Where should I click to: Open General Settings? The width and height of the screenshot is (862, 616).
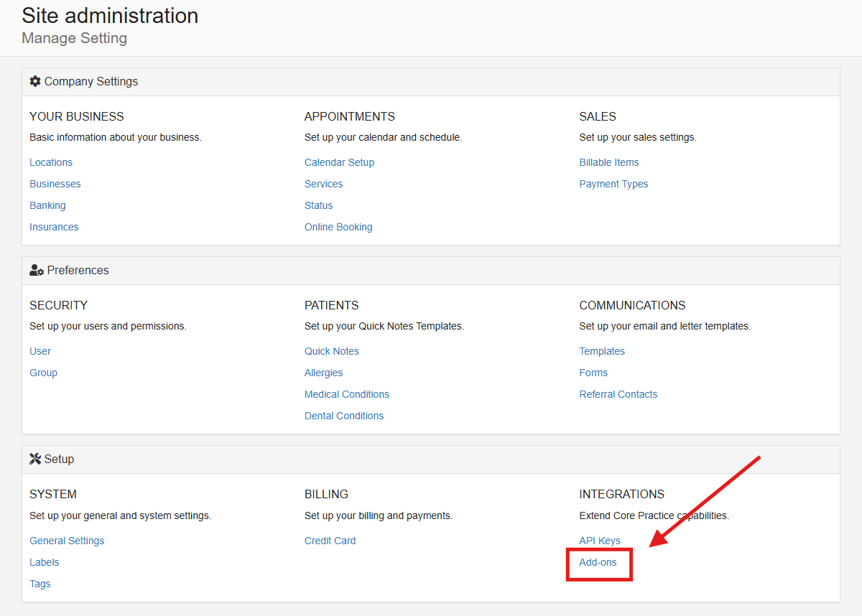coord(67,541)
